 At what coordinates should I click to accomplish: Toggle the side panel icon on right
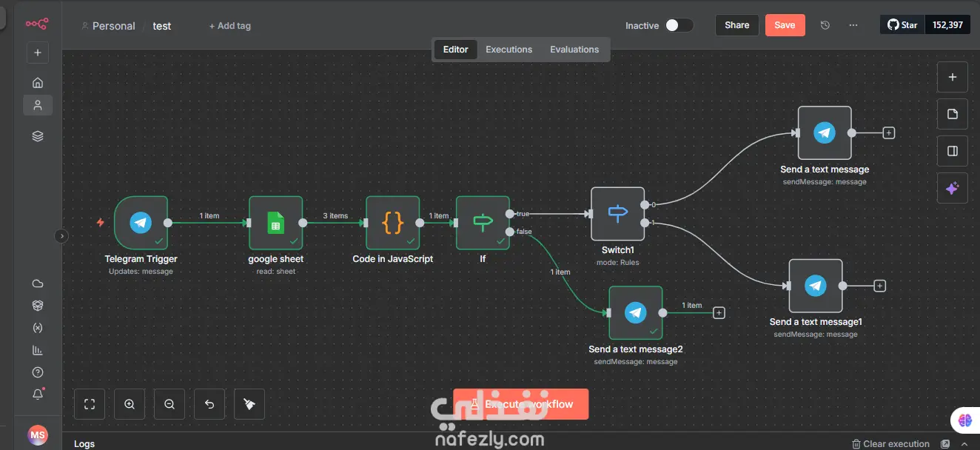(953, 152)
